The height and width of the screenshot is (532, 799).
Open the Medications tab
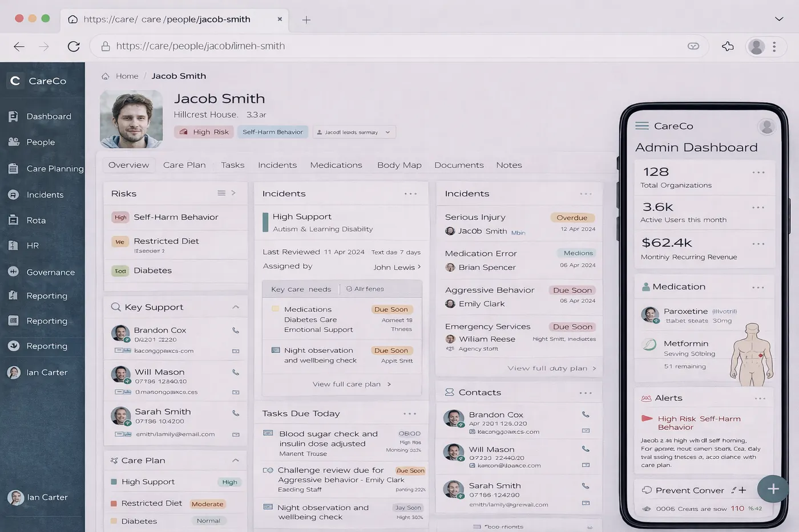[336, 165]
